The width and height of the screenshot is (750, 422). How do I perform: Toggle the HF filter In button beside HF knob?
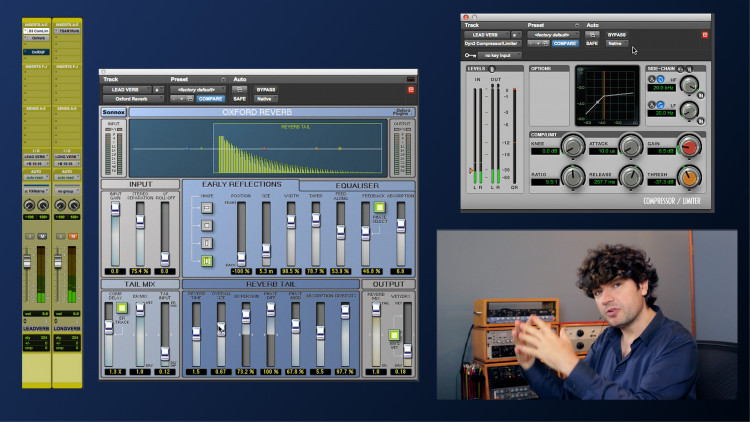click(701, 96)
